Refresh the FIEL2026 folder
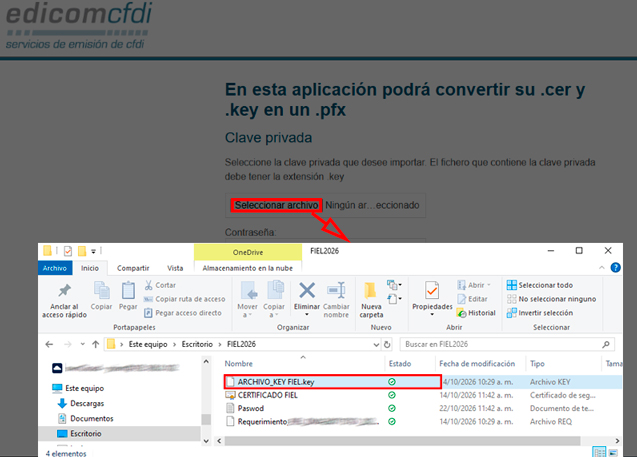 coord(387,344)
